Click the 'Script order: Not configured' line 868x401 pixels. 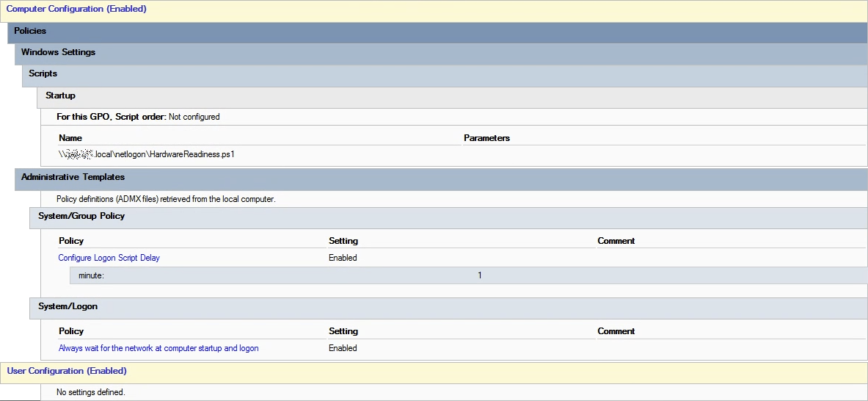click(x=138, y=117)
